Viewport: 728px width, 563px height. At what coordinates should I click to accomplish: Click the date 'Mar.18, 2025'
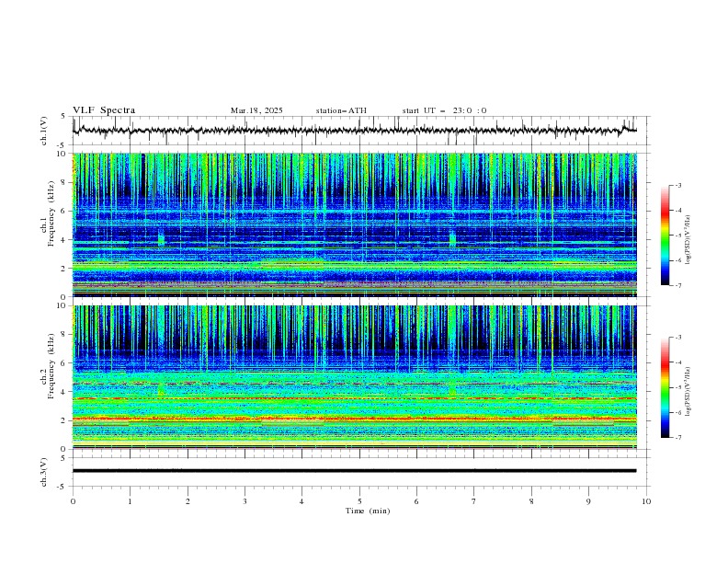pyautogui.click(x=256, y=110)
